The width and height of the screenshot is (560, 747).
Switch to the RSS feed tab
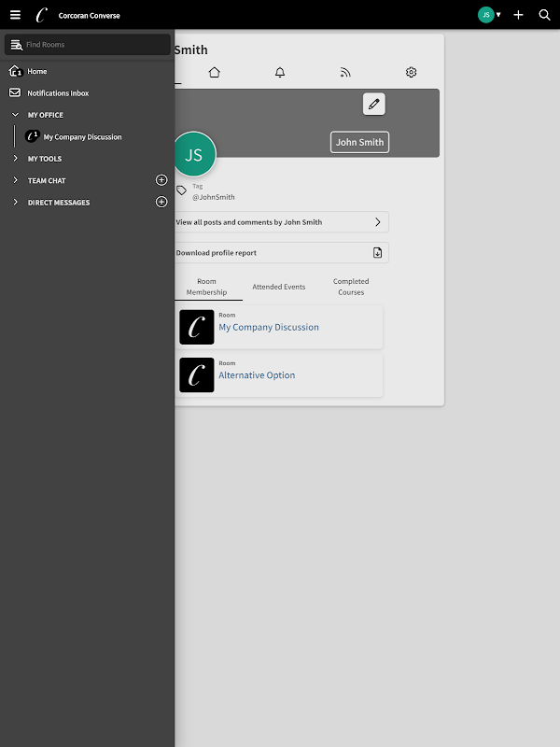345,72
